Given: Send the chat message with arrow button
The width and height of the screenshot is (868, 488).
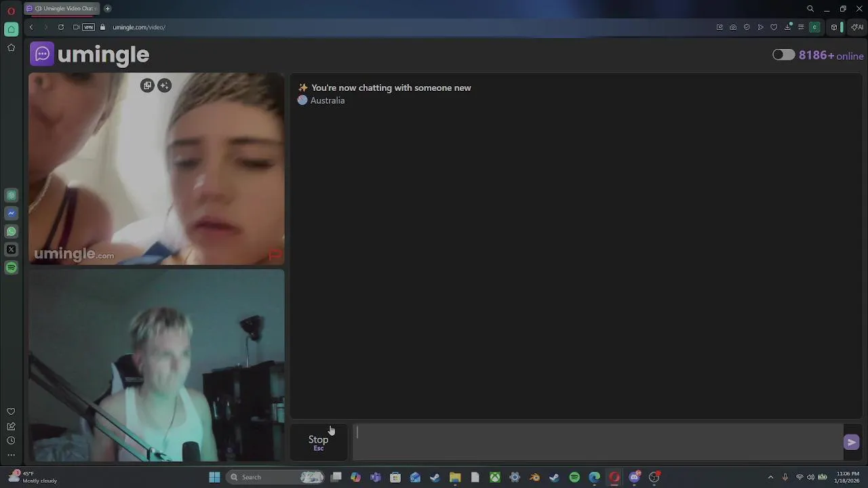Looking at the screenshot, I should 852,442.
